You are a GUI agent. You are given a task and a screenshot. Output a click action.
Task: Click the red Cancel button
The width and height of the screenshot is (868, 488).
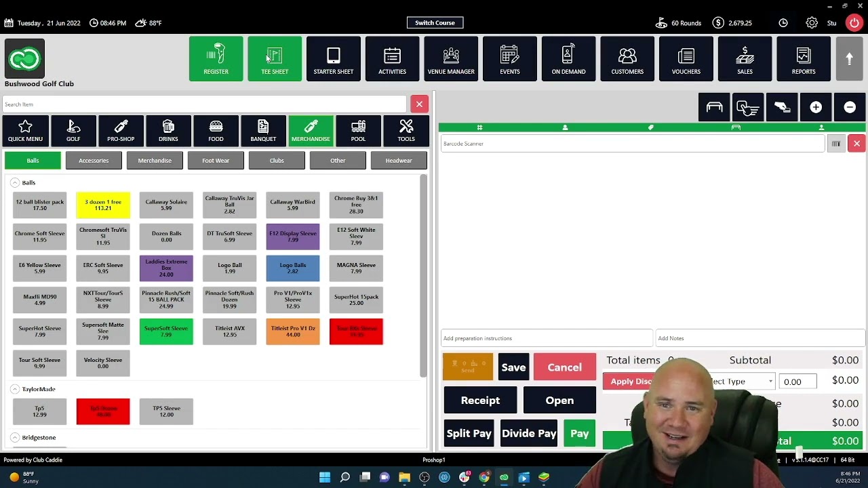564,367
